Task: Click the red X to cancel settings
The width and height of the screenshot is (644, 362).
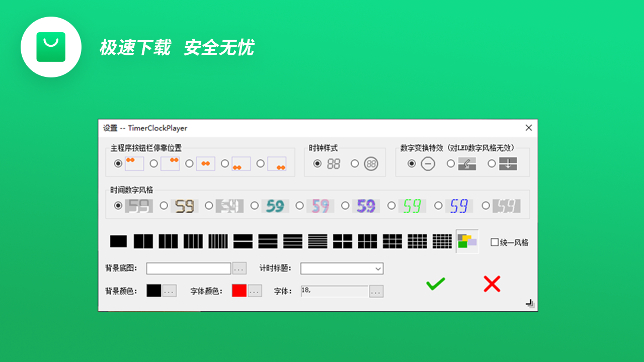Action: click(492, 284)
